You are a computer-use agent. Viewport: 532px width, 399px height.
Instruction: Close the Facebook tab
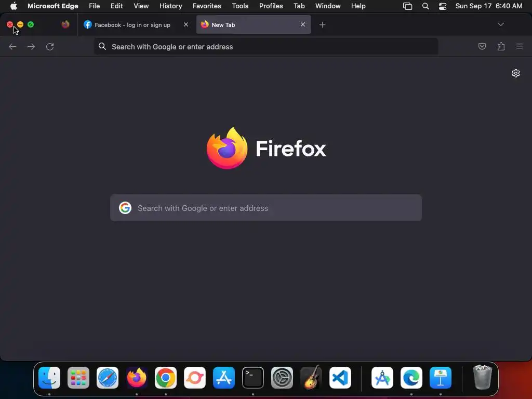click(186, 24)
